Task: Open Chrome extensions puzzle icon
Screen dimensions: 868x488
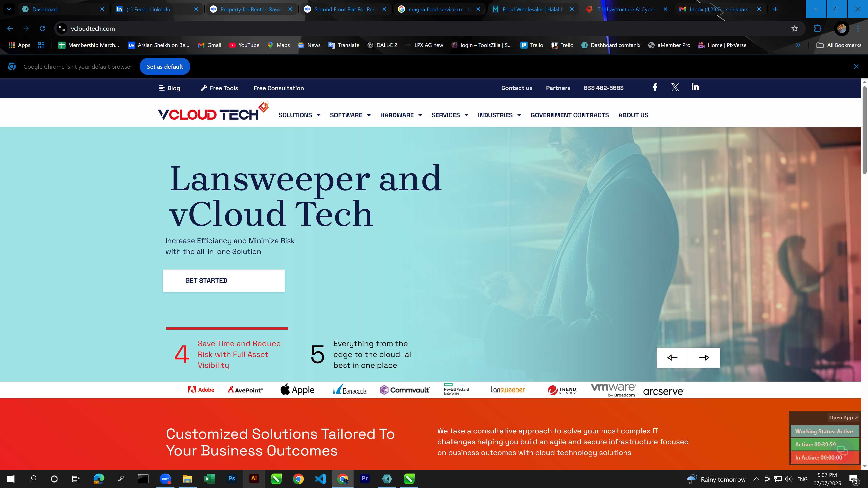Action: (x=817, y=28)
